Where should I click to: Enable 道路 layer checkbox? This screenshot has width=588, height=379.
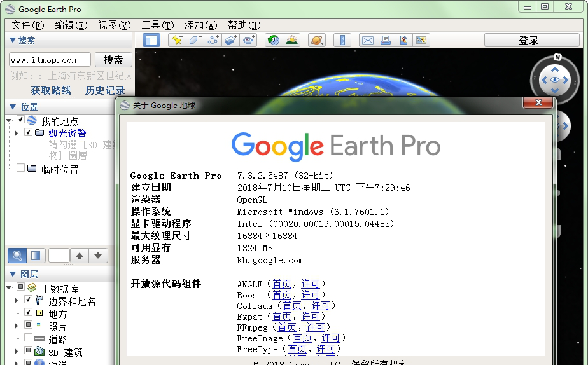point(28,338)
